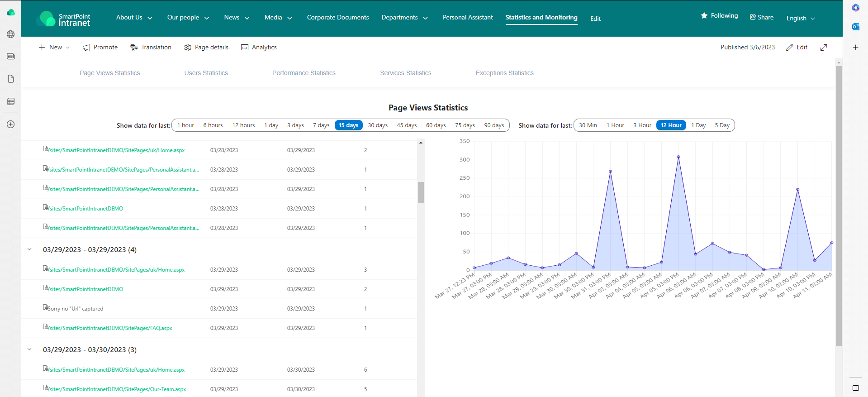Open the Outlook icon in right sidebar
868x397 pixels.
855,27
